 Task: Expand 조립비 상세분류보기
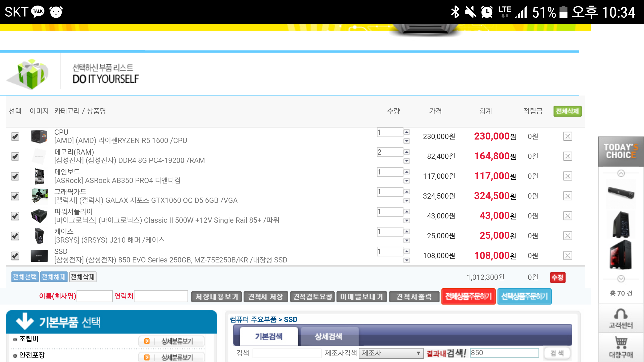[x=171, y=341]
